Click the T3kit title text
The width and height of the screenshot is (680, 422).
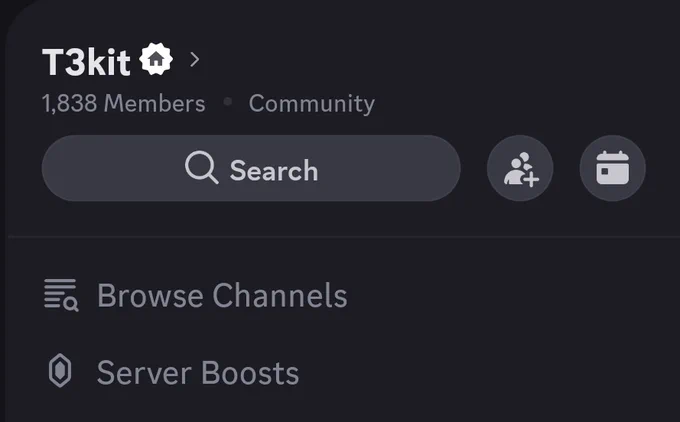86,62
